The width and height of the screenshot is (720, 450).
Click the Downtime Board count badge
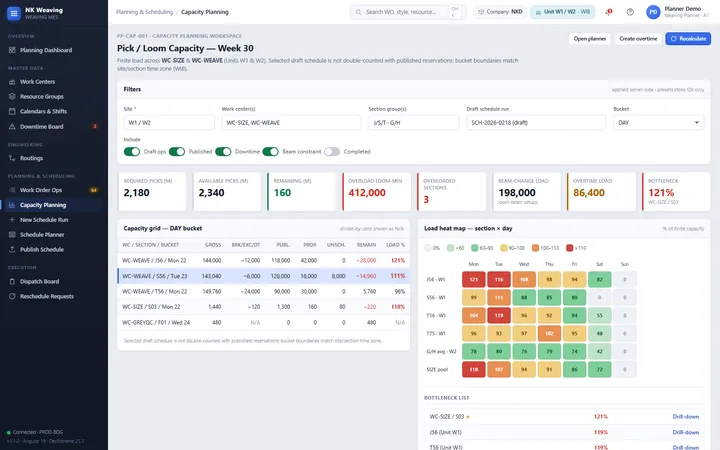click(95, 126)
